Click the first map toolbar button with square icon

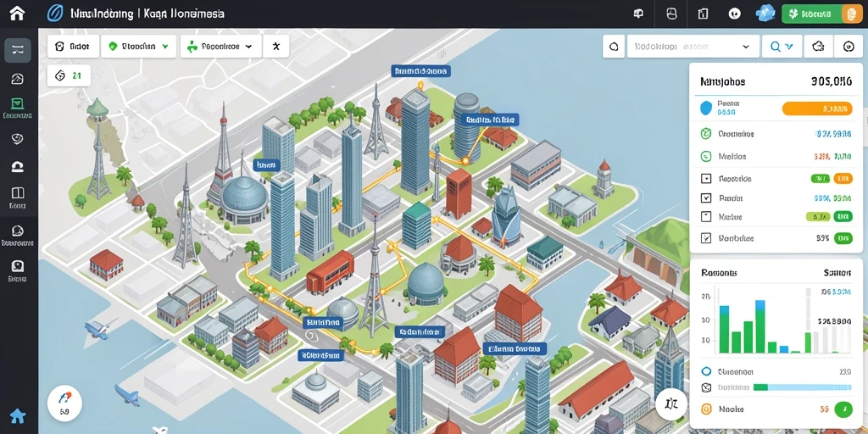click(x=73, y=47)
